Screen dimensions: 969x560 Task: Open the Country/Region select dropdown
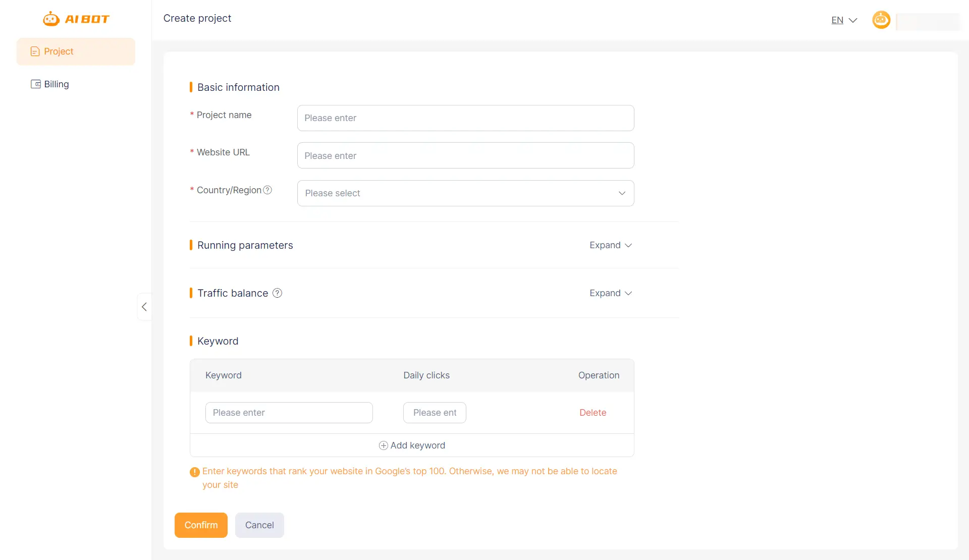465,193
